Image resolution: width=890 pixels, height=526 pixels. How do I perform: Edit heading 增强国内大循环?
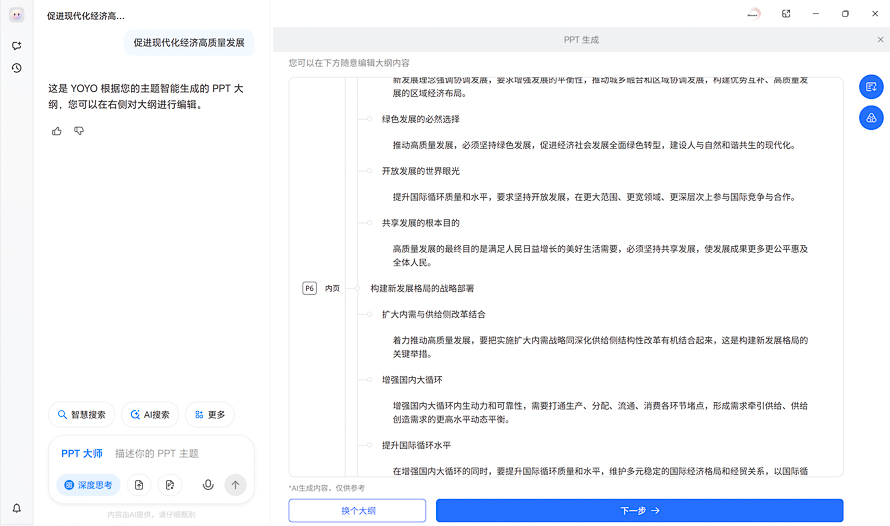(412, 380)
